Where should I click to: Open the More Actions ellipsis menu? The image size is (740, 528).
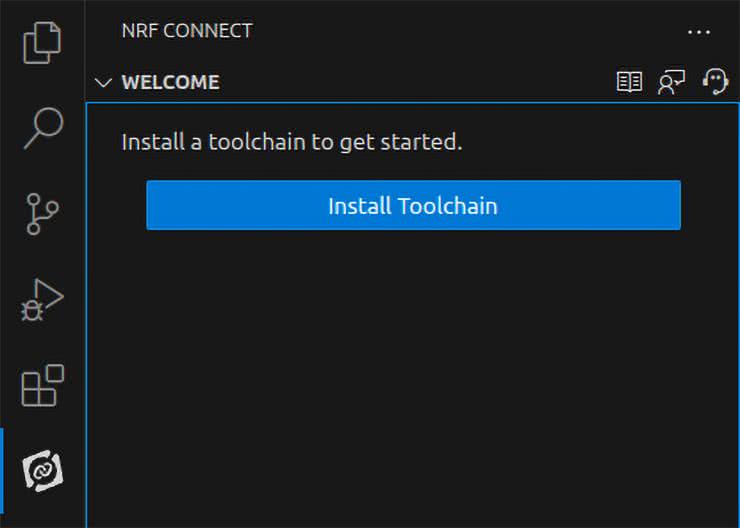tap(698, 32)
